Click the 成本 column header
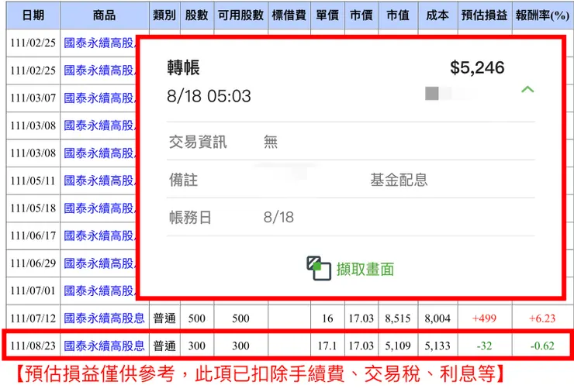Screen dimensions: 574x392 point(437,15)
